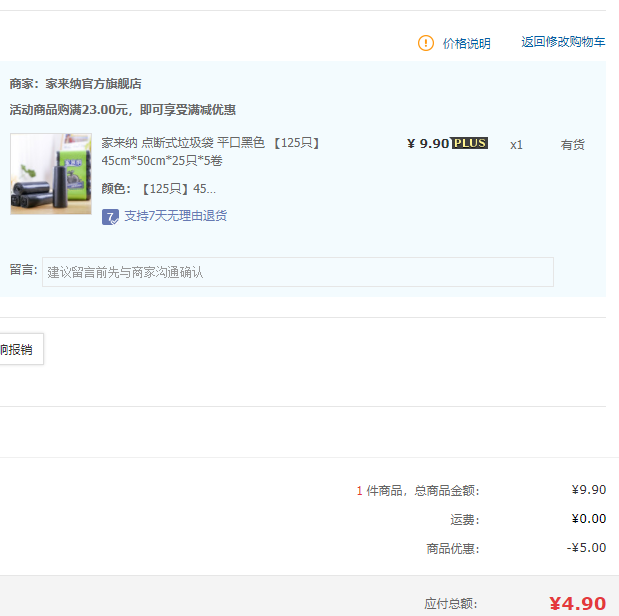This screenshot has width=619, height=616.
Task: Focus the 留言 message input field
Action: pyautogui.click(x=297, y=272)
